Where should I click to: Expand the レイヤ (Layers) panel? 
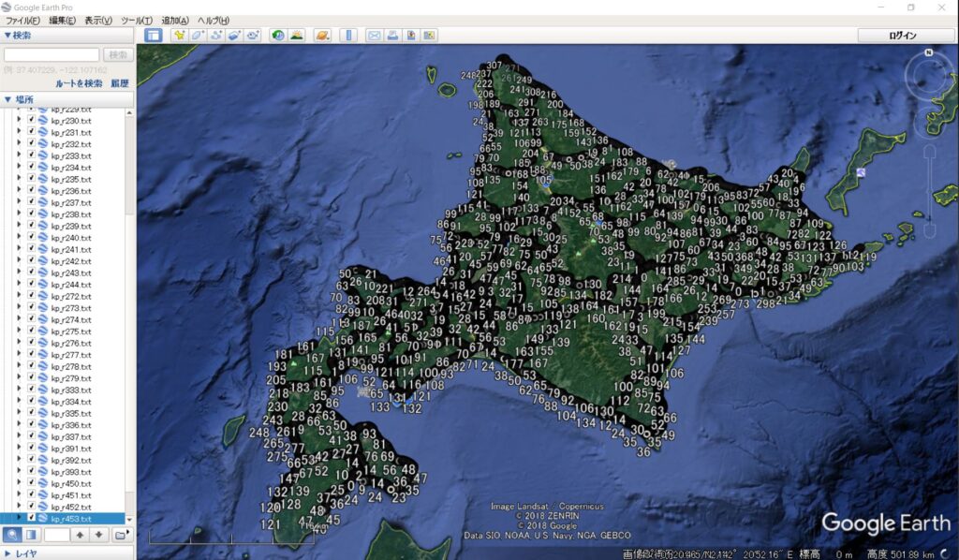point(8,553)
